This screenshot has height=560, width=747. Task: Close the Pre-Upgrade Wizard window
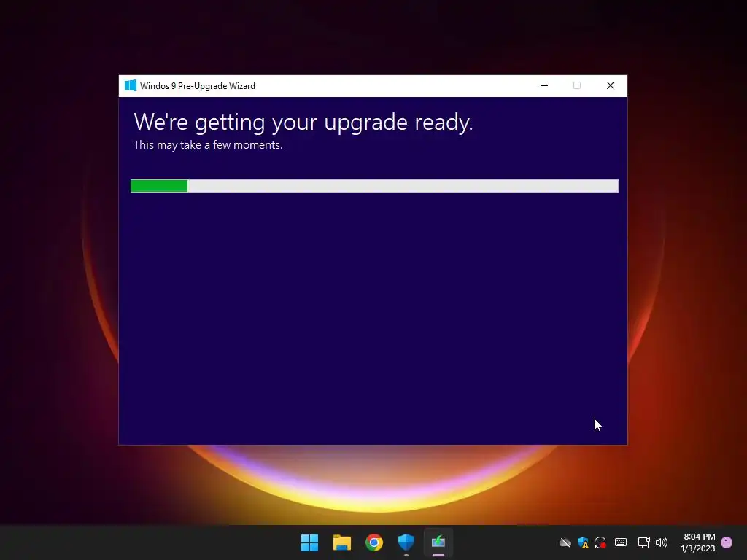[x=611, y=86]
